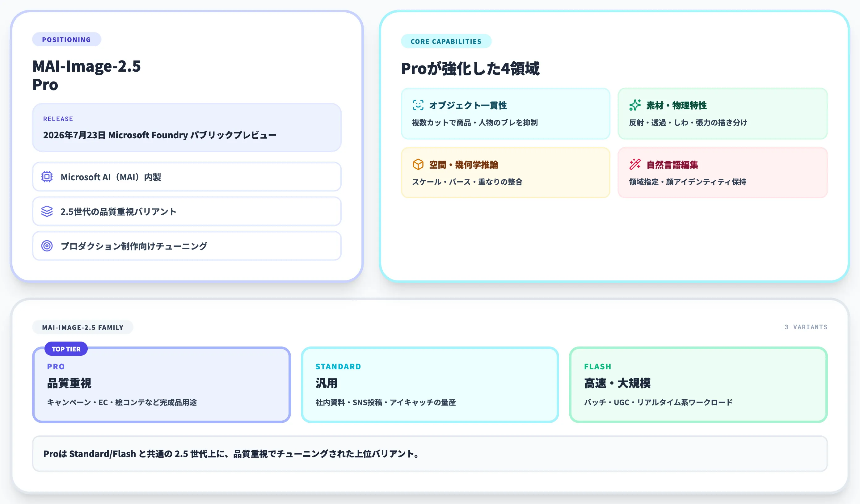Click the text キャンペーン・EC・絵コンテなど完成品用途
860x504 pixels.
[x=122, y=402]
